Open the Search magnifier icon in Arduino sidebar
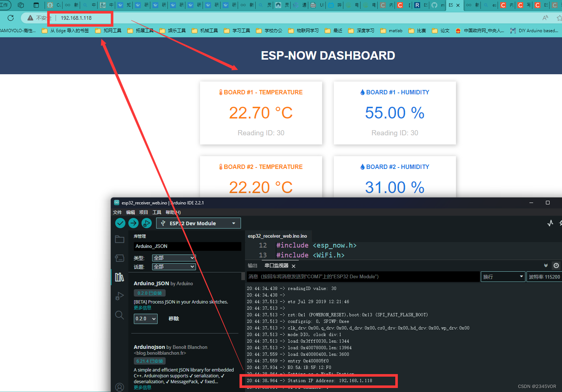 click(120, 315)
